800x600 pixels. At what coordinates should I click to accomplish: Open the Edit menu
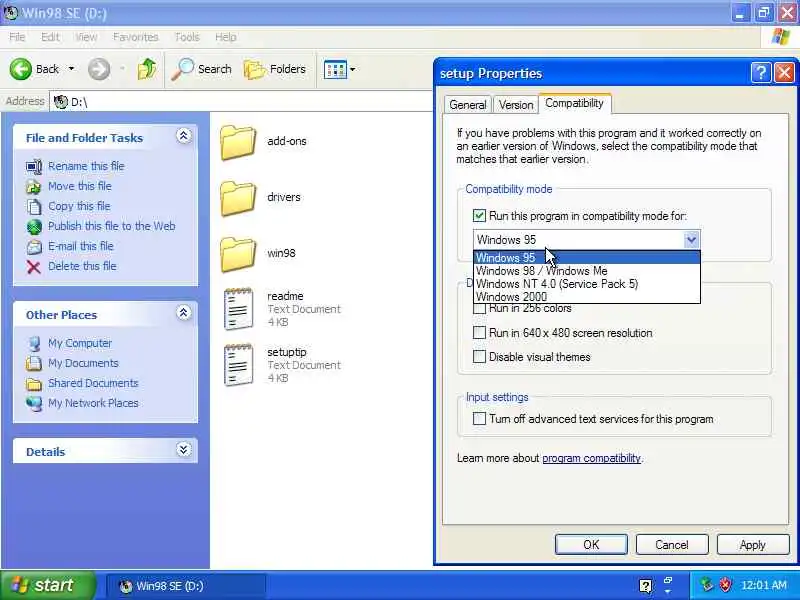click(x=50, y=37)
